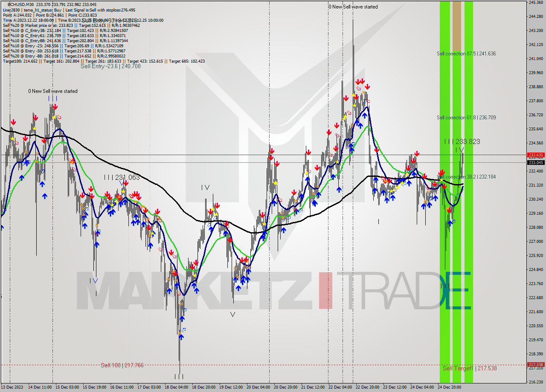Viewport: 546px width, 392px height.
Task: Click the '24 Dec 20:00' date axis label
Action: (449, 387)
